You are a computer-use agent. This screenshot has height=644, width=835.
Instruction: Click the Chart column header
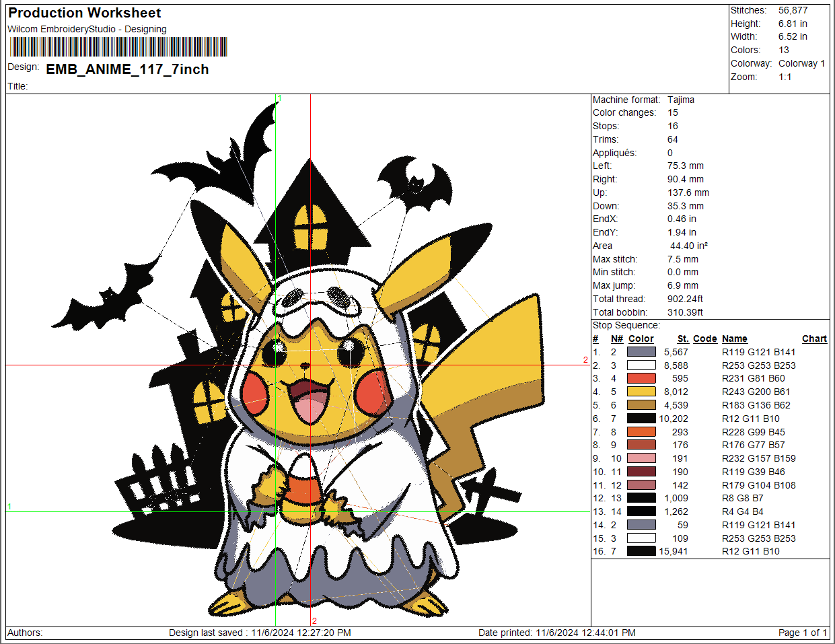[x=814, y=338]
